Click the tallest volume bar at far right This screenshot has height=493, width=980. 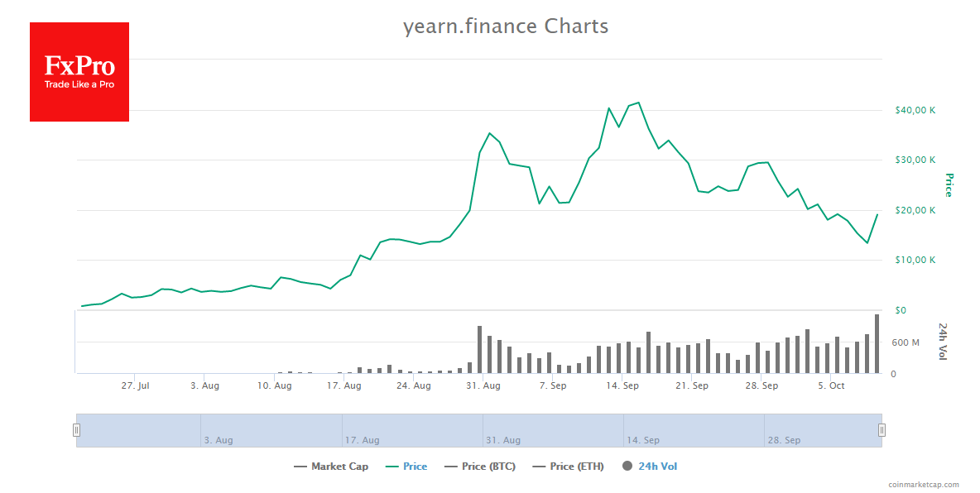[x=877, y=344]
